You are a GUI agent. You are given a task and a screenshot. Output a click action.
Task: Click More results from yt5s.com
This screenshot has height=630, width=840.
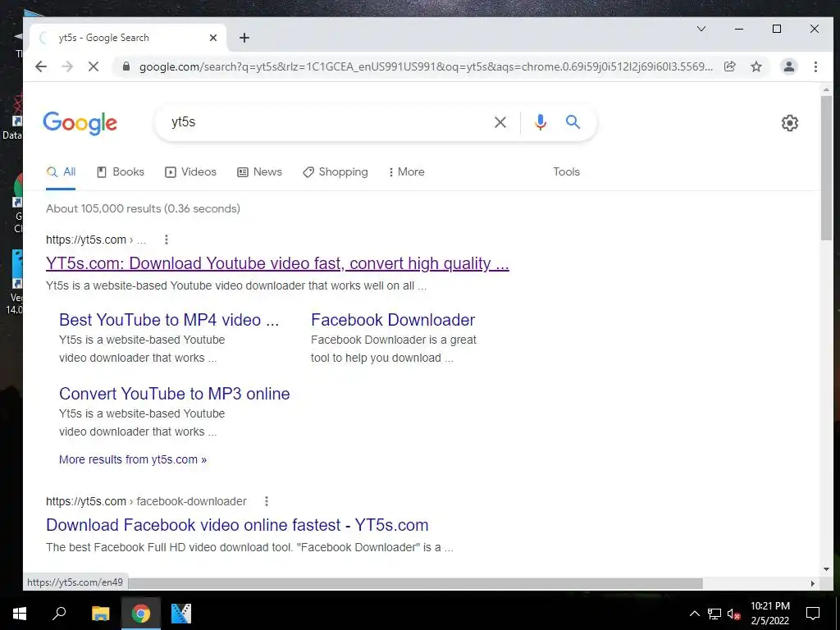point(133,459)
